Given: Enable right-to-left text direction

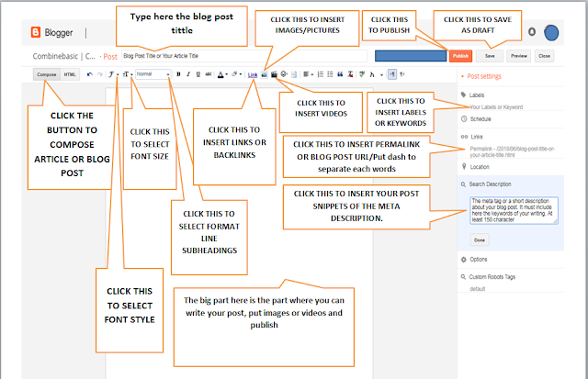Looking at the screenshot, I should pos(402,74).
